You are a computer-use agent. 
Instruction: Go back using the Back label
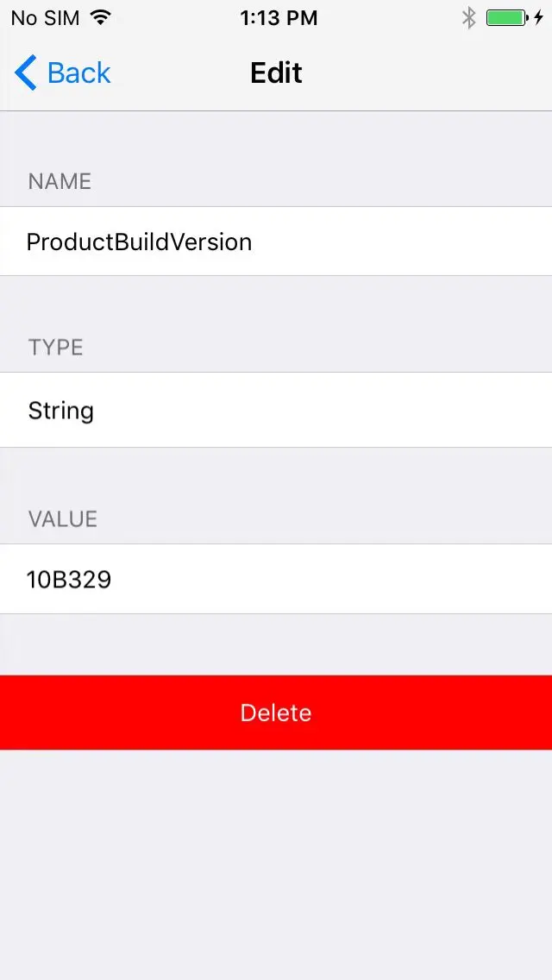(78, 73)
